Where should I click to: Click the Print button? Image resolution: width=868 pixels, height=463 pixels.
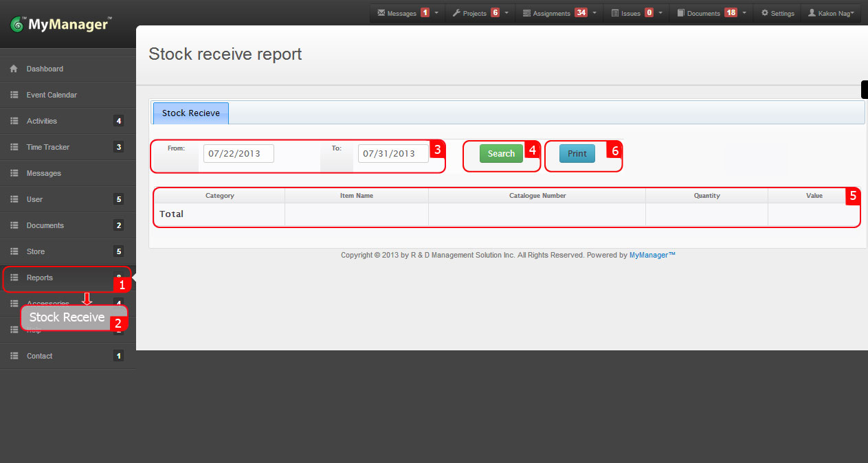point(578,153)
